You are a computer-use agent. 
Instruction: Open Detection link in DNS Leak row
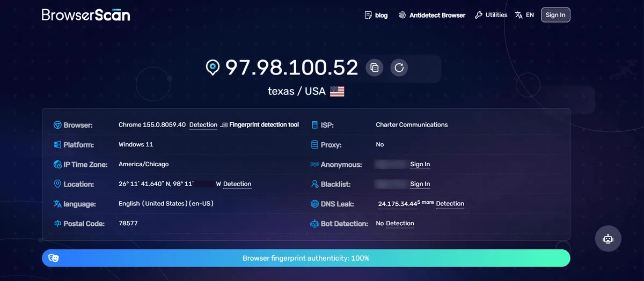pos(450,204)
